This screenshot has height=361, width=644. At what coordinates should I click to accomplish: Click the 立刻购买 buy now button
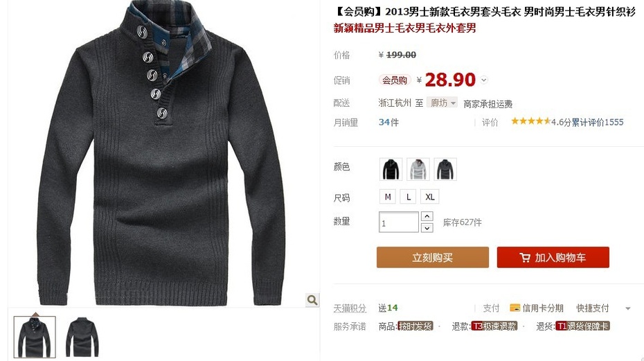[433, 257]
